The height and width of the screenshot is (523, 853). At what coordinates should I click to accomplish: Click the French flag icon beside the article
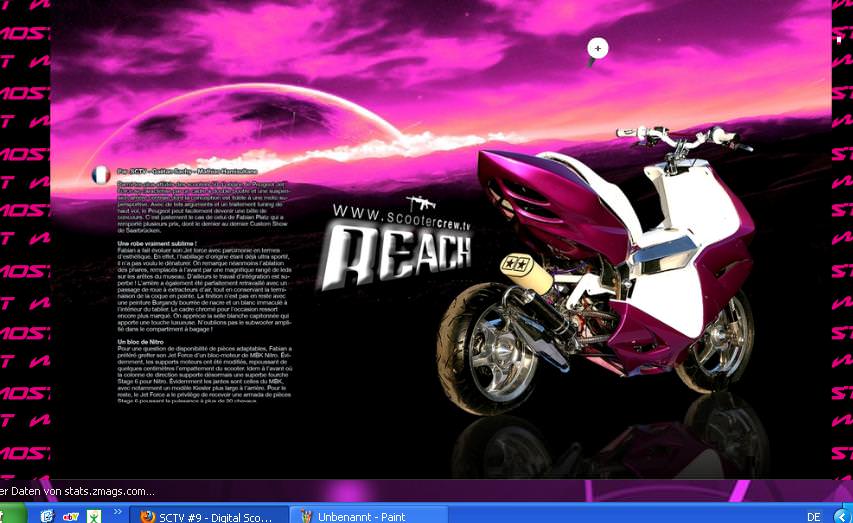[100, 175]
